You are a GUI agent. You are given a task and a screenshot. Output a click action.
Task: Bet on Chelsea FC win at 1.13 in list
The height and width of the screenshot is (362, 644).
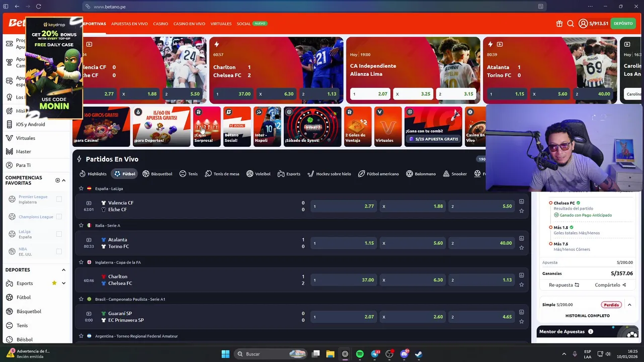(481, 280)
